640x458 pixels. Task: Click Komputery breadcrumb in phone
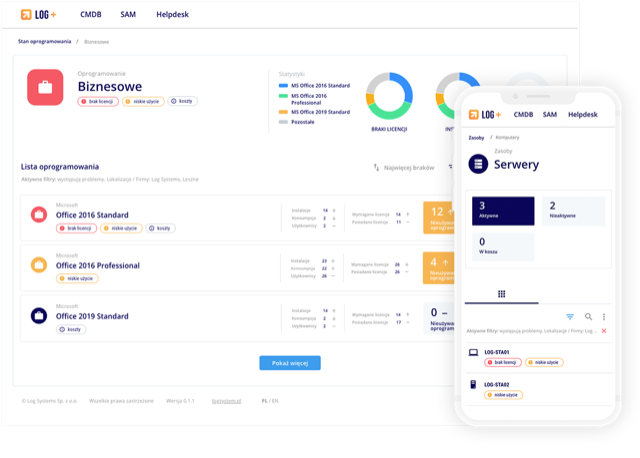tap(507, 138)
